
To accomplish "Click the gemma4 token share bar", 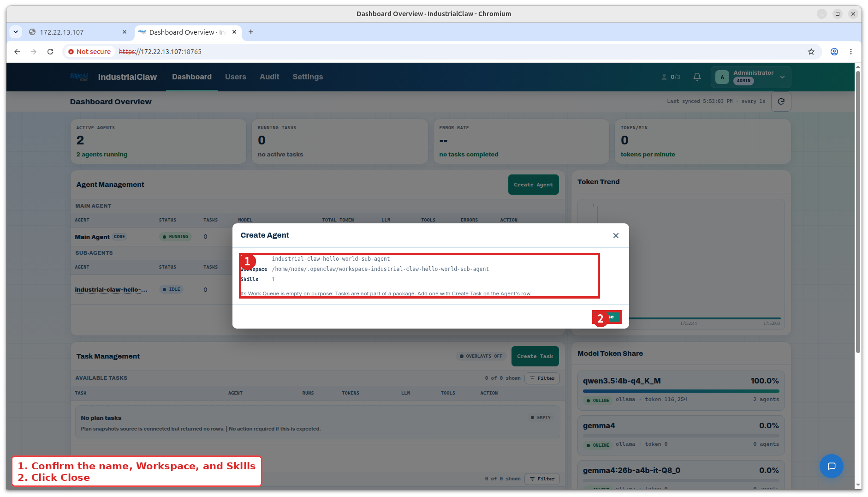I will 681,436.
